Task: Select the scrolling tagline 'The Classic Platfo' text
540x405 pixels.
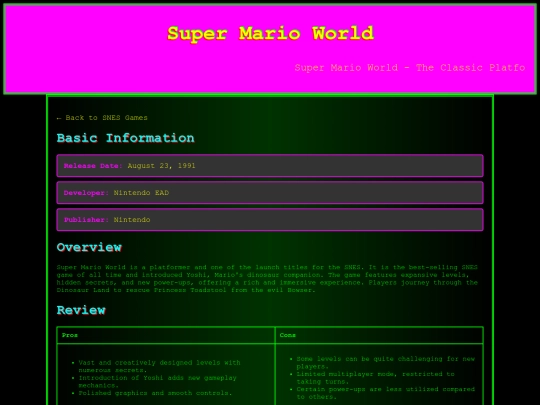Action: click(470, 68)
